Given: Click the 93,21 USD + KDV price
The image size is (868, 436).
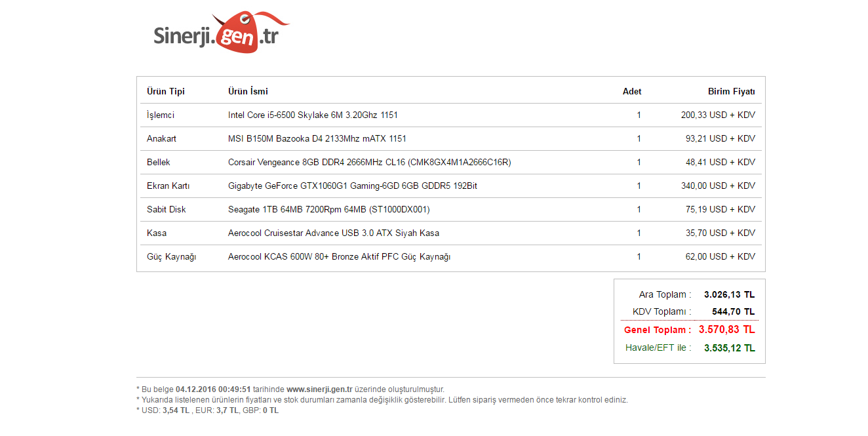Looking at the screenshot, I should [x=720, y=138].
